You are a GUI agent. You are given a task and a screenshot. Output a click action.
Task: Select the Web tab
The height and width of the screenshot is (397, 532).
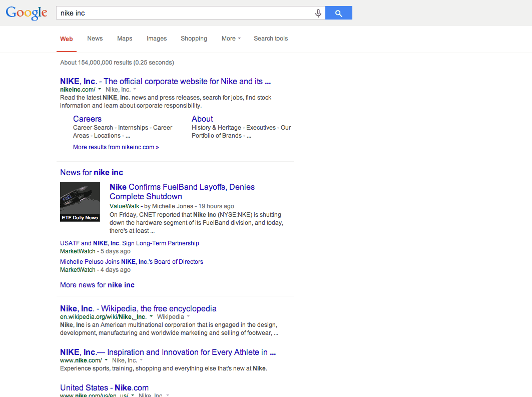click(67, 39)
